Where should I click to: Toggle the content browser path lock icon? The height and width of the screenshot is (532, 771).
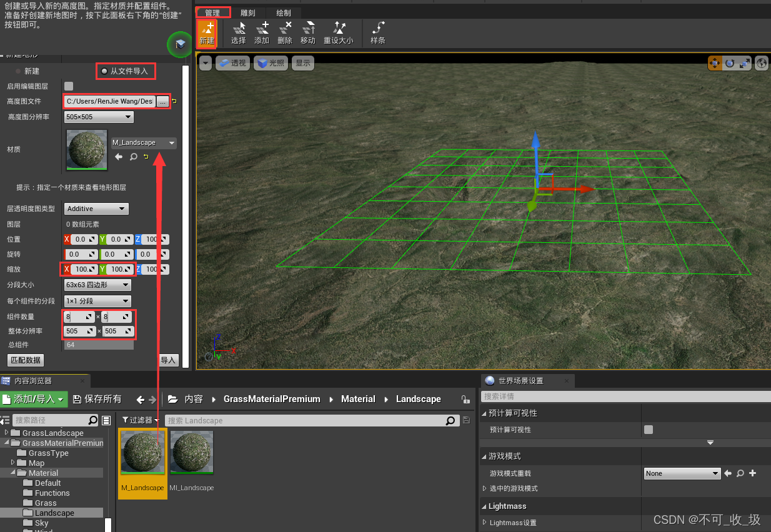(x=465, y=400)
